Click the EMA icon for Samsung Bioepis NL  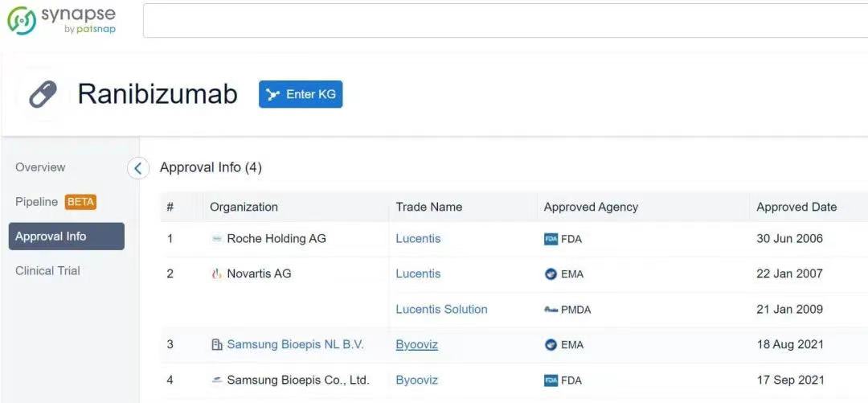pyautogui.click(x=551, y=345)
